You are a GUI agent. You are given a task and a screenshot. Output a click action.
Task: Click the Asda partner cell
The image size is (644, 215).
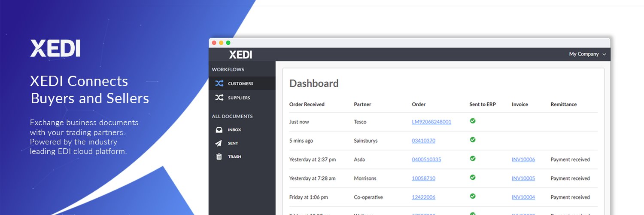pyautogui.click(x=359, y=160)
